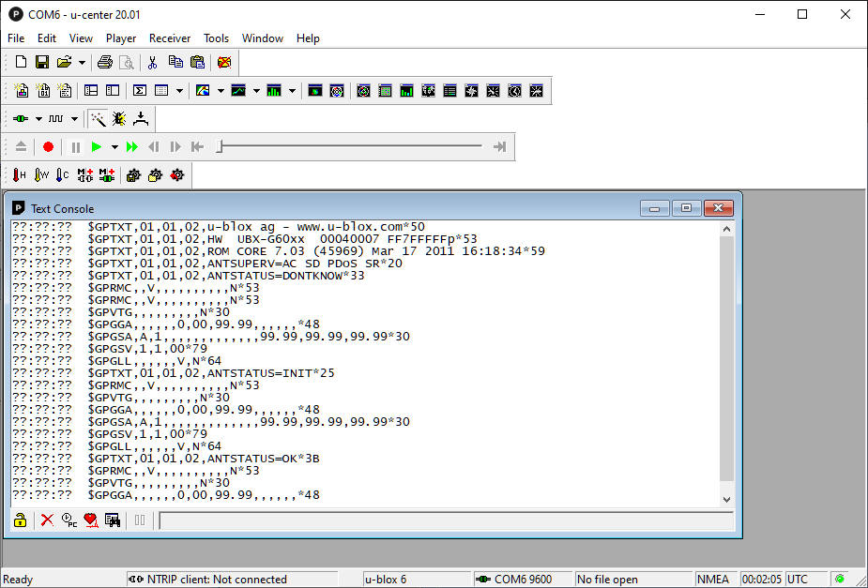Open the histogram view green-bars icon
Screen dimensions: 868x588
(274, 91)
